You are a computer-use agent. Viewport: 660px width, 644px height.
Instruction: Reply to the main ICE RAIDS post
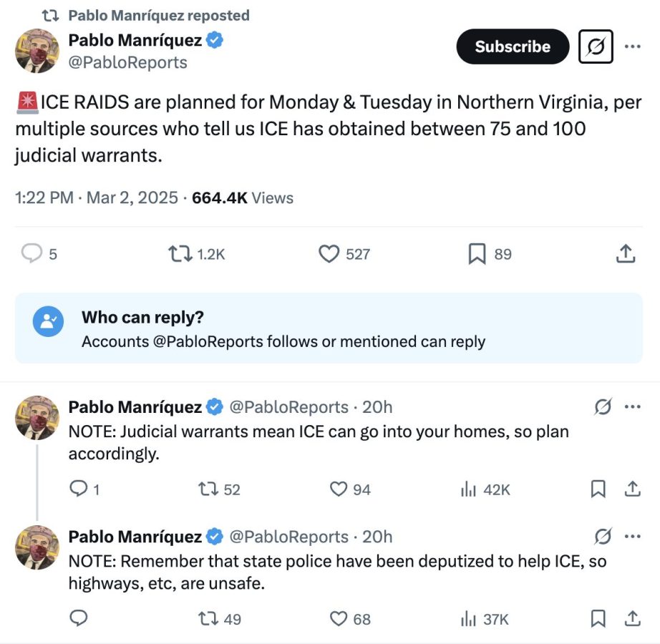(32, 254)
